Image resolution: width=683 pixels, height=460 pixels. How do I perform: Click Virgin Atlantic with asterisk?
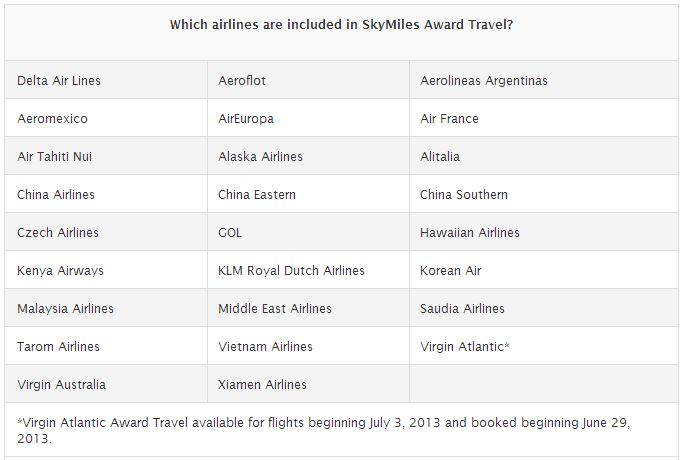pyautogui.click(x=464, y=346)
